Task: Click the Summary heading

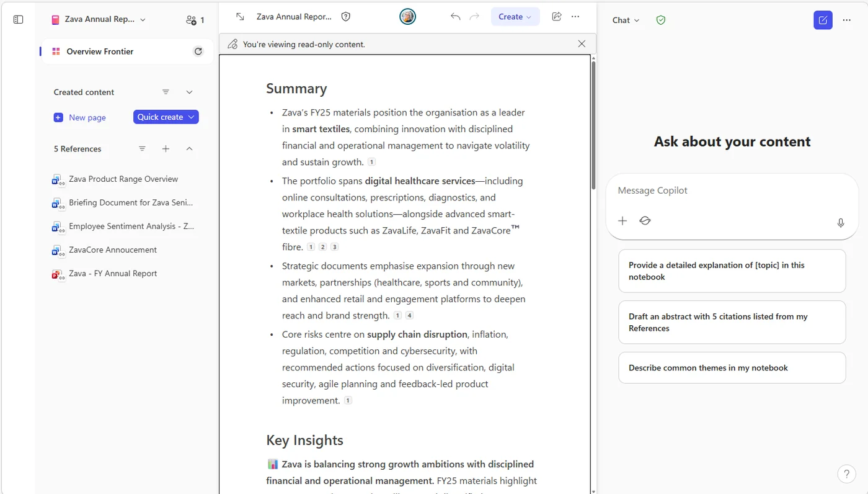Action: click(296, 89)
